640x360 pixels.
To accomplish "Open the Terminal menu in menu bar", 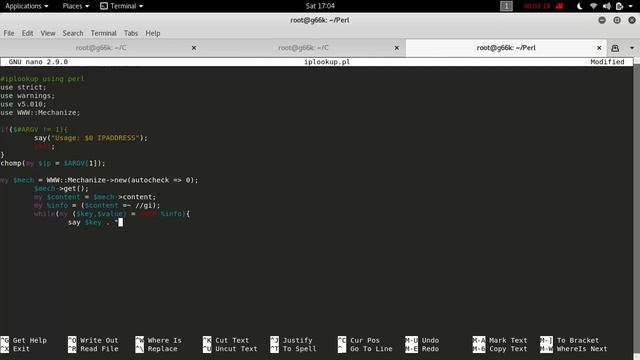I will [x=103, y=33].
